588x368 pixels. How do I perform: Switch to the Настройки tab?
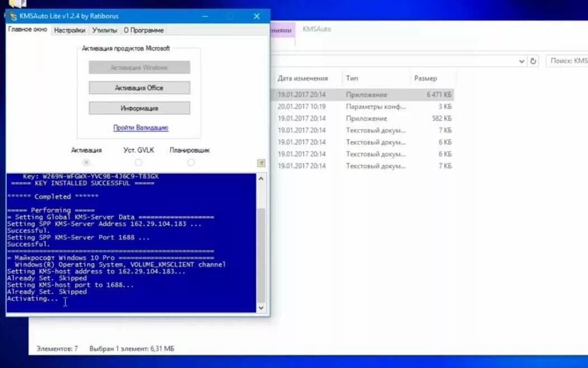click(69, 30)
